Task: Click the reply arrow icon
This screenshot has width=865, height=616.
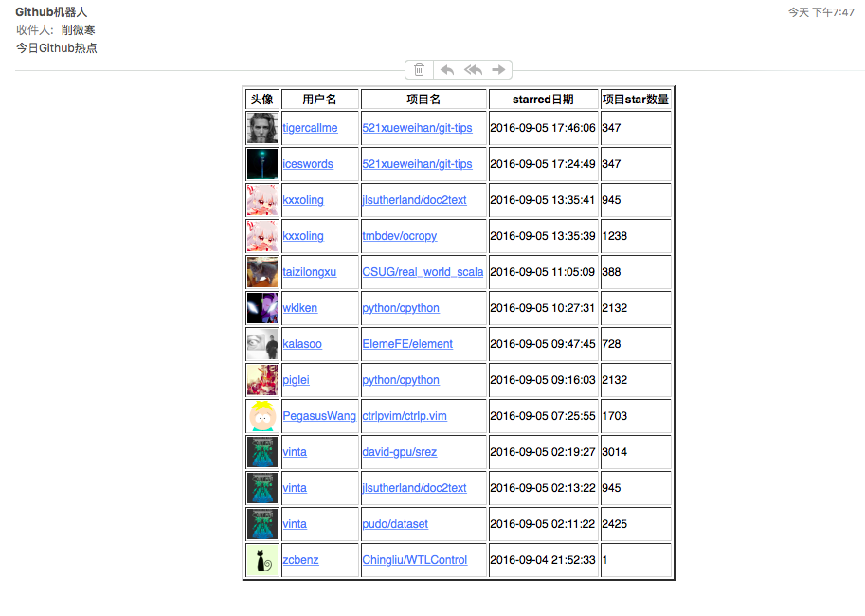Action: click(x=447, y=69)
